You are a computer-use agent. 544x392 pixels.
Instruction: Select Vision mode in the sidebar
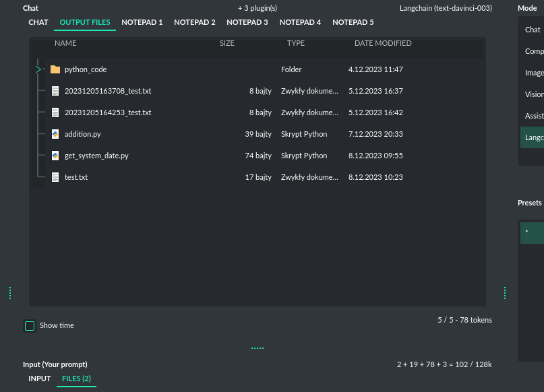[x=533, y=94]
